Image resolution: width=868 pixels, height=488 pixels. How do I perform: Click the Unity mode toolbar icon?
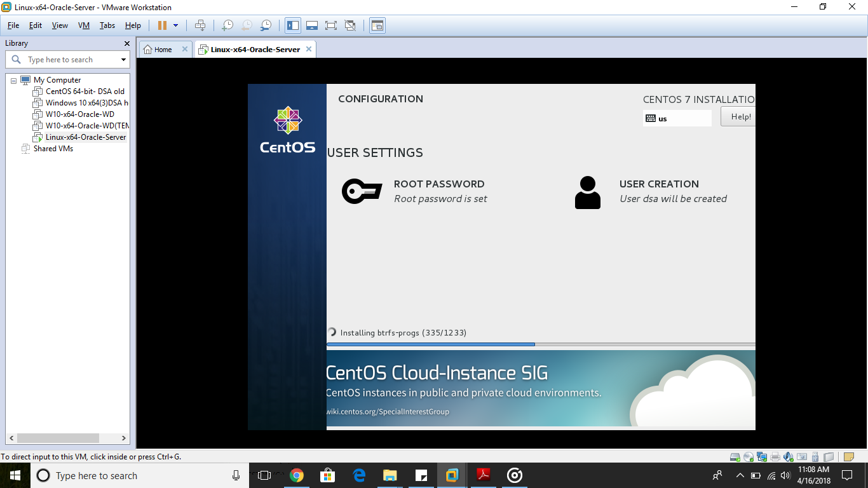350,25
